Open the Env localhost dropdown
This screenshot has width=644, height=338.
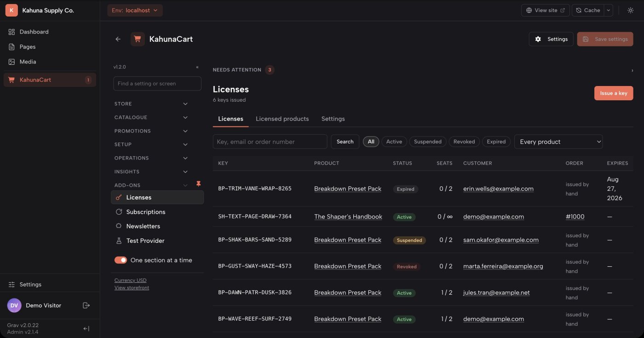pos(135,10)
